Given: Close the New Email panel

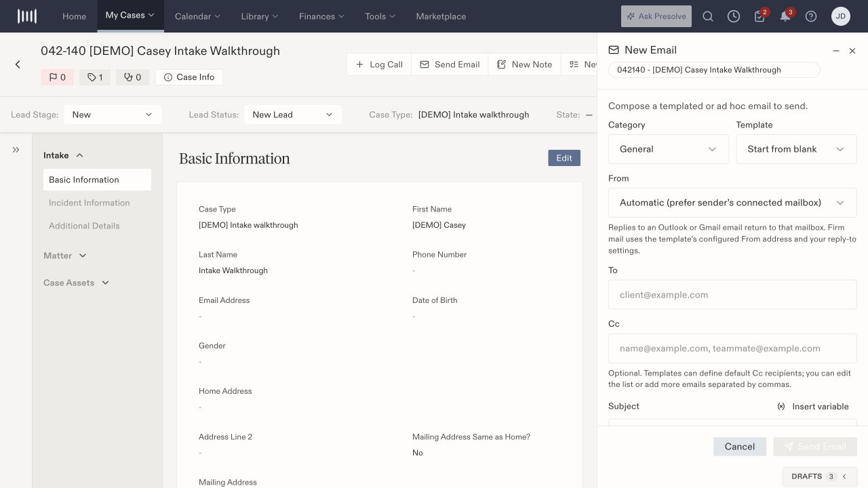Looking at the screenshot, I should 852,51.
